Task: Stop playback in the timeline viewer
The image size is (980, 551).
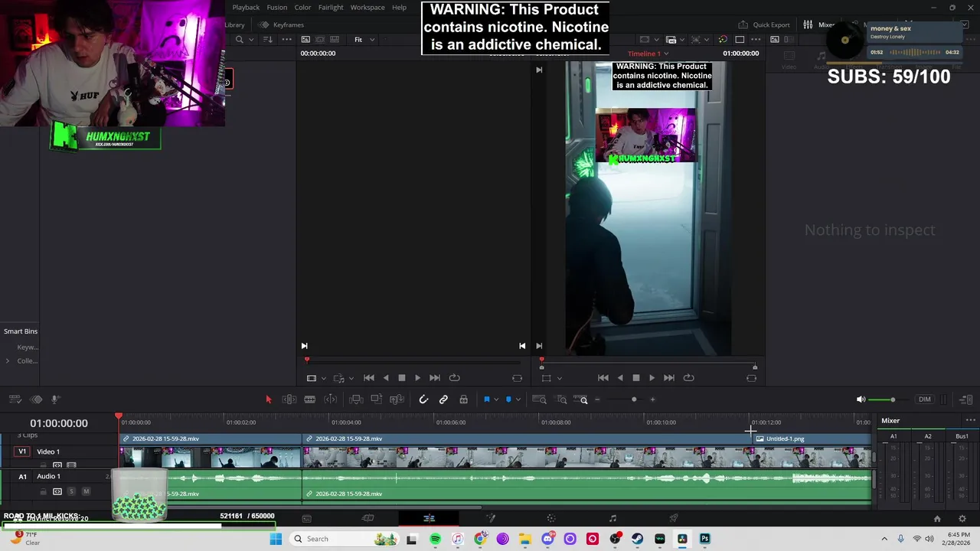Action: pos(635,378)
